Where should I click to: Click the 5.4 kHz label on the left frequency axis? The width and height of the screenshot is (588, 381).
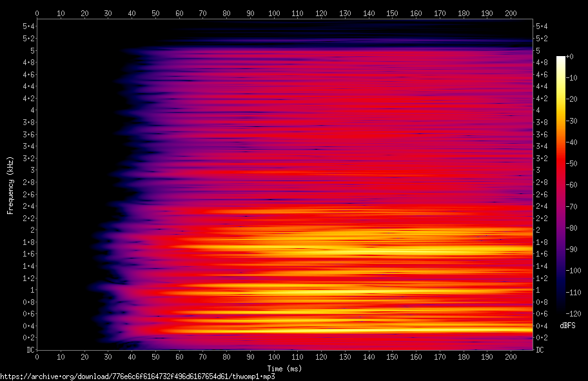point(28,26)
